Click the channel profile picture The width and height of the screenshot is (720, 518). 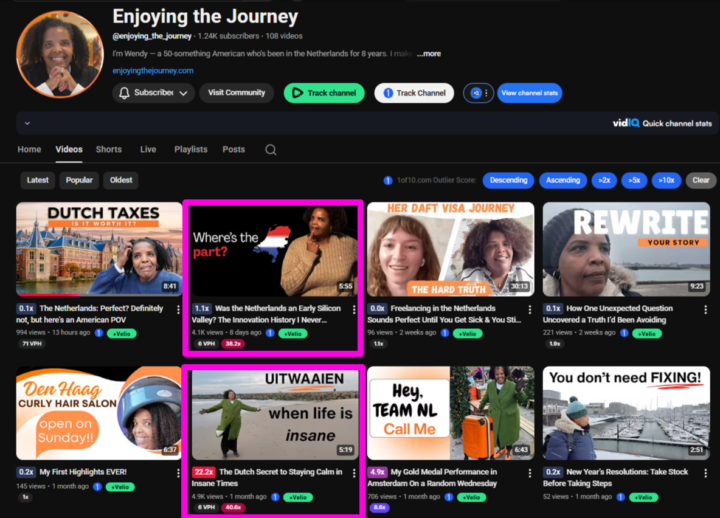[60, 54]
